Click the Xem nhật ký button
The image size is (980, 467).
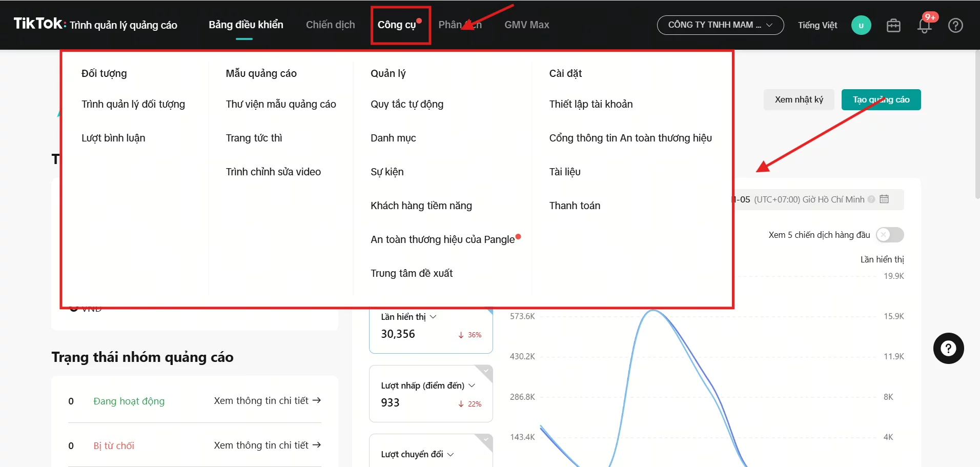point(799,100)
